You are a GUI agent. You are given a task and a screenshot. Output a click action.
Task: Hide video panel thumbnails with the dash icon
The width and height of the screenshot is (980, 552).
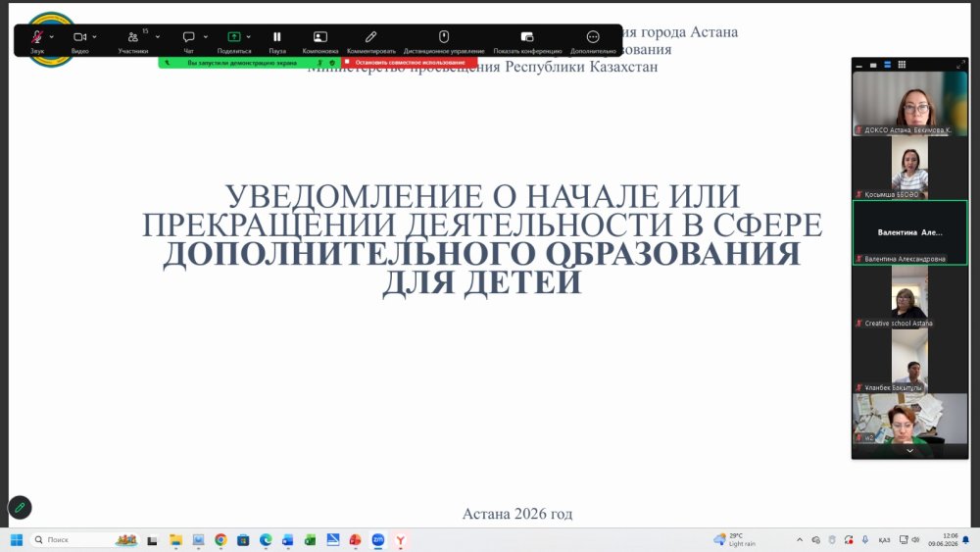tap(858, 65)
